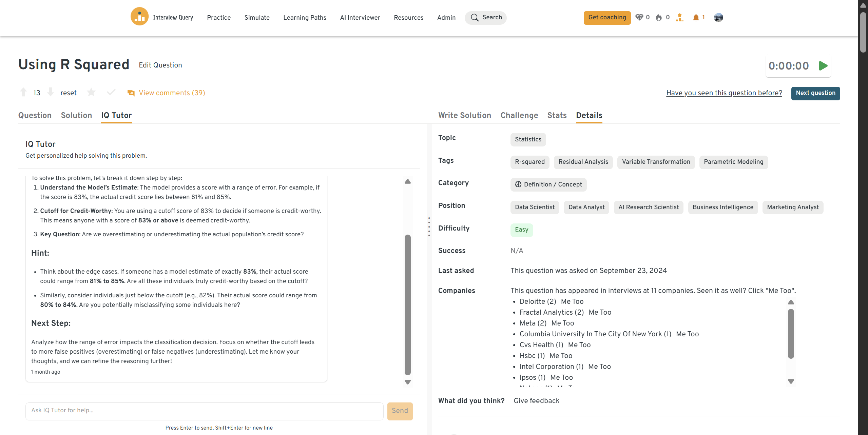
Task: Click the Ask IQ Tutor input field
Action: click(204, 411)
